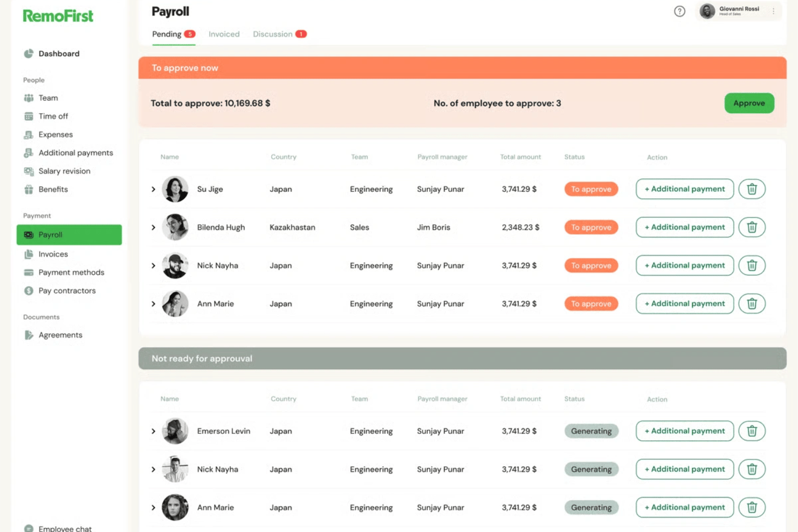Click the Time off calendar icon
Image resolution: width=798 pixels, height=532 pixels.
coord(29,116)
